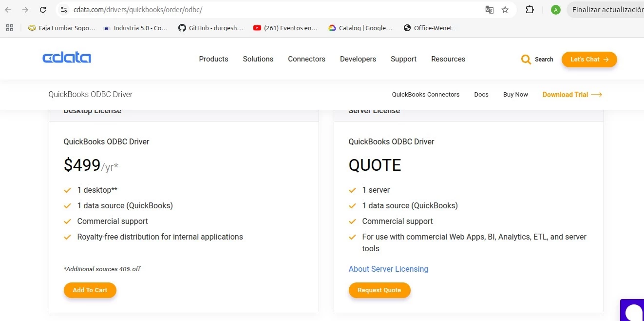Screen dimensions: 644x321
Task: Open the Solutions menu
Action: (258, 59)
